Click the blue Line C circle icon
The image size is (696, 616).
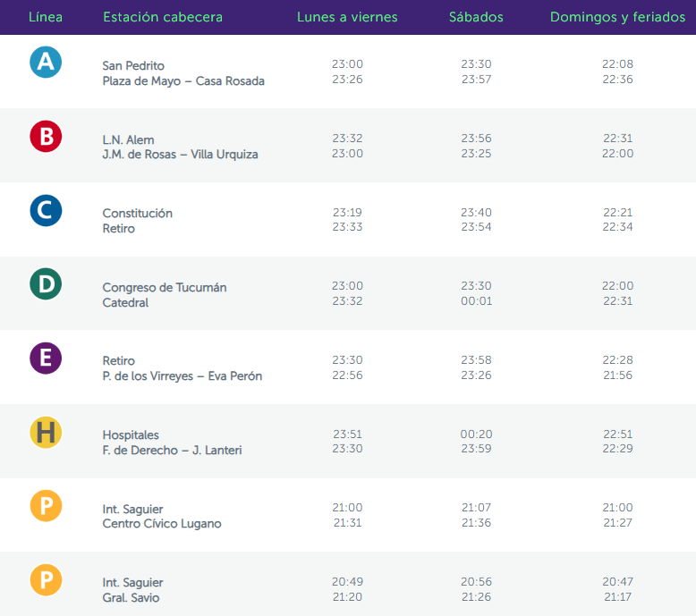[x=46, y=210]
